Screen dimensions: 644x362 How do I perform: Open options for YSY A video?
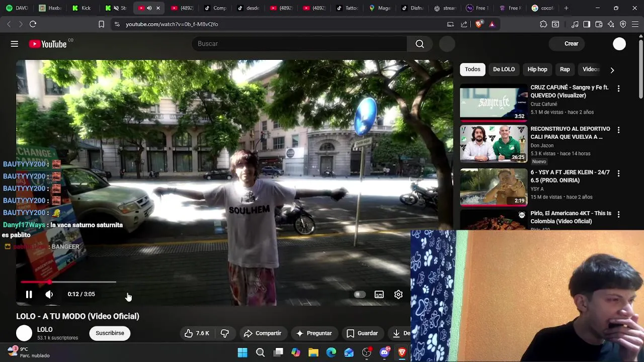[618, 173]
